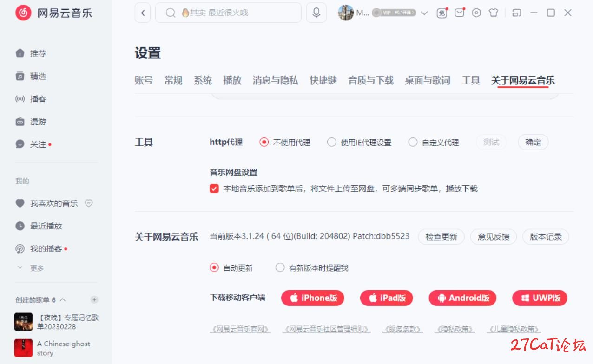Click the hexagon settings icon

476,13
